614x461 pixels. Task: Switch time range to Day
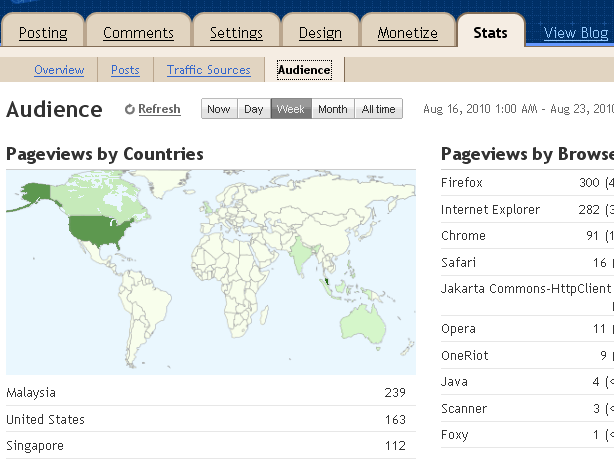(254, 108)
